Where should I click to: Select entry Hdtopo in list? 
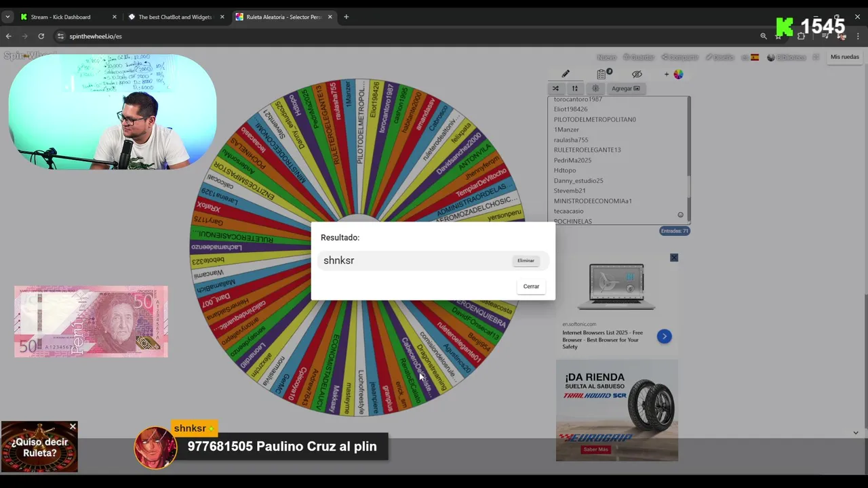point(565,170)
